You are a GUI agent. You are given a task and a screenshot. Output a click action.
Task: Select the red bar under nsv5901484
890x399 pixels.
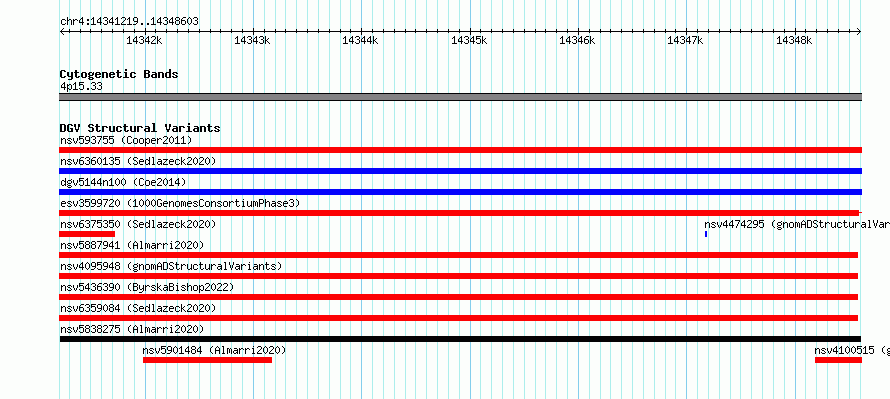pos(207,360)
